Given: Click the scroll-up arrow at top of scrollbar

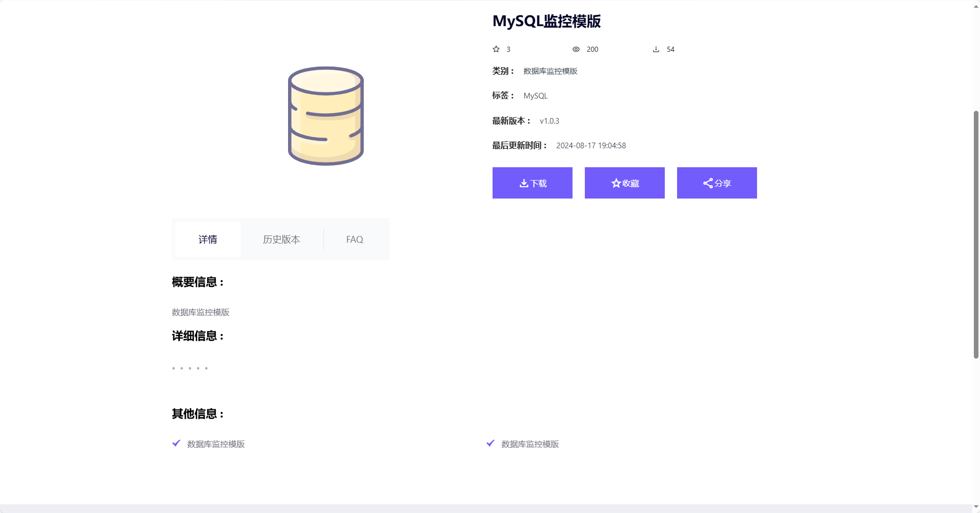Looking at the screenshot, I should click(976, 6).
